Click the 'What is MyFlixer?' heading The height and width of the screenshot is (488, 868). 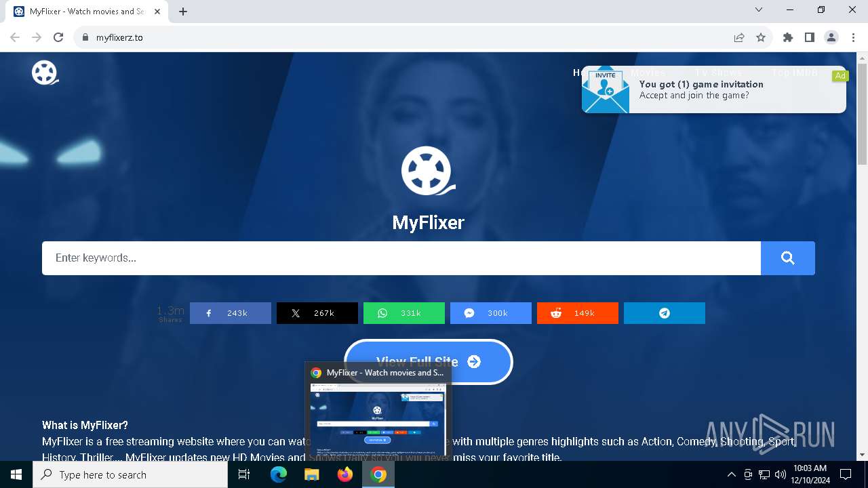click(85, 426)
